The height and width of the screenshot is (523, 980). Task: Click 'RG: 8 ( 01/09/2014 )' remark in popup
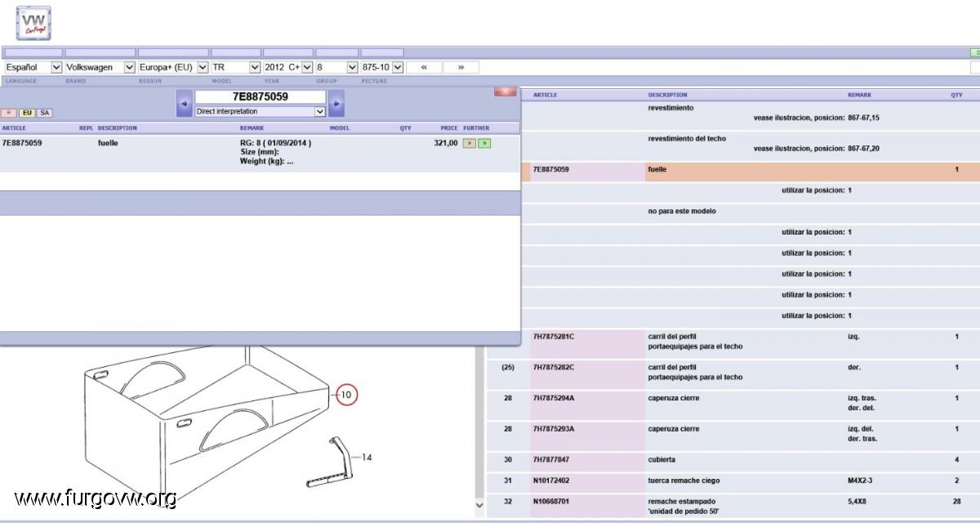pyautogui.click(x=275, y=143)
